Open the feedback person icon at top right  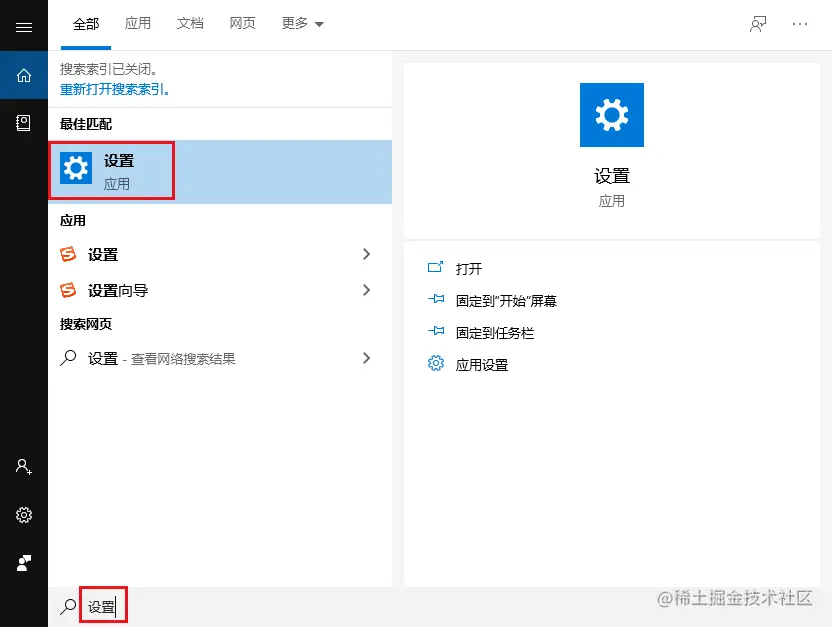pyautogui.click(x=757, y=25)
